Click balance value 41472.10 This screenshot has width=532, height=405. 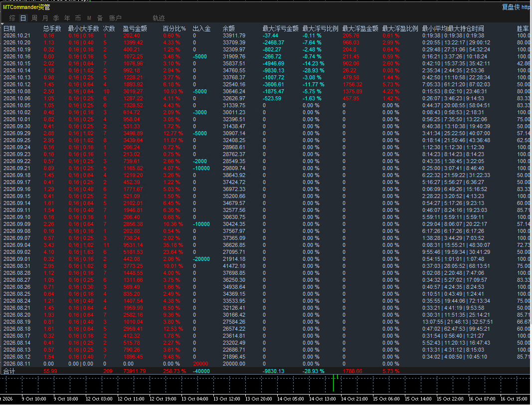[x=234, y=266]
